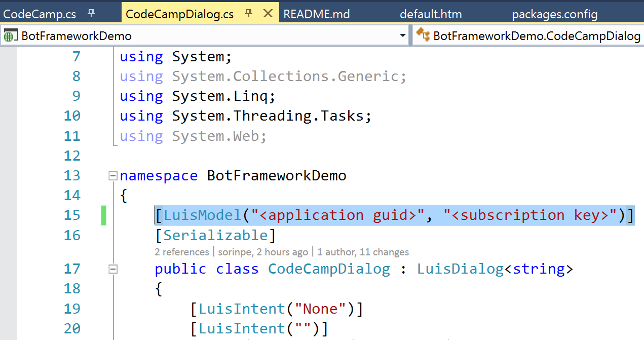Switch to the CodeCamp.cs tab

tap(40, 14)
